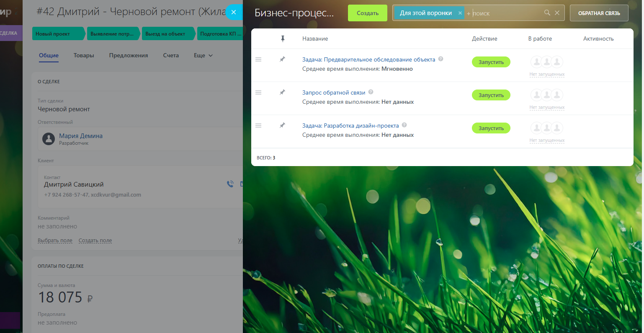The height and width of the screenshot is (333, 644).
Task: Grab the drag handle of 'Запрос обратной связи' row
Action: (258, 92)
